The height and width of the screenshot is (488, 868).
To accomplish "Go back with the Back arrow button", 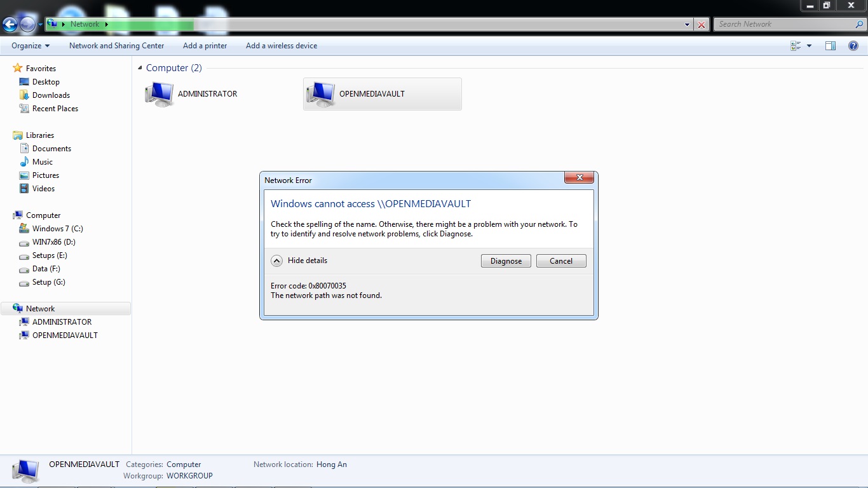I will point(10,24).
